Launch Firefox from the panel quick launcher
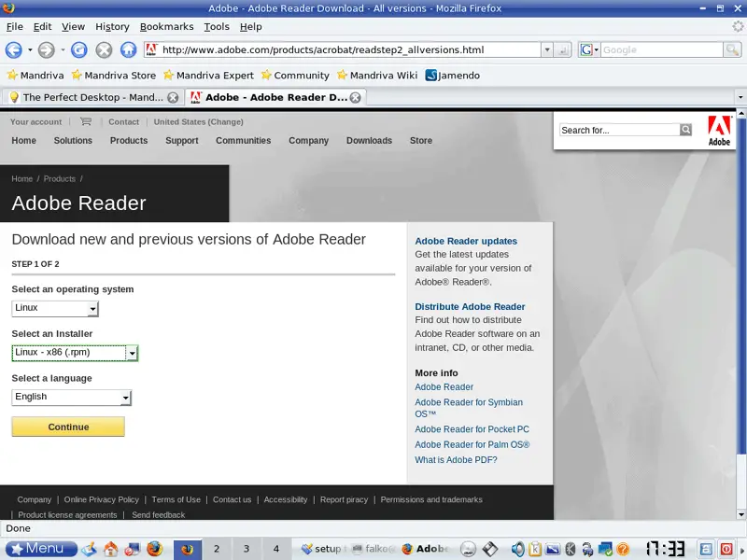The height and width of the screenshot is (560, 747). pyautogui.click(x=154, y=549)
